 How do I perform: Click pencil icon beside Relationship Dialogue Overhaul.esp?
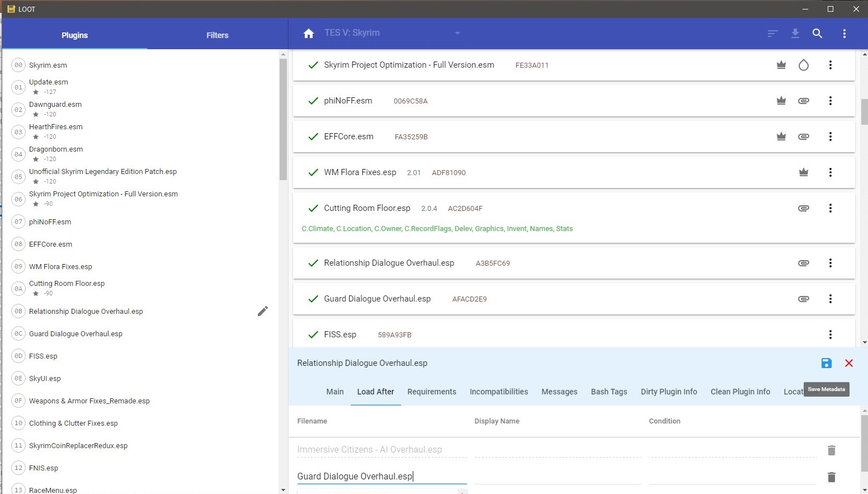[x=262, y=311]
